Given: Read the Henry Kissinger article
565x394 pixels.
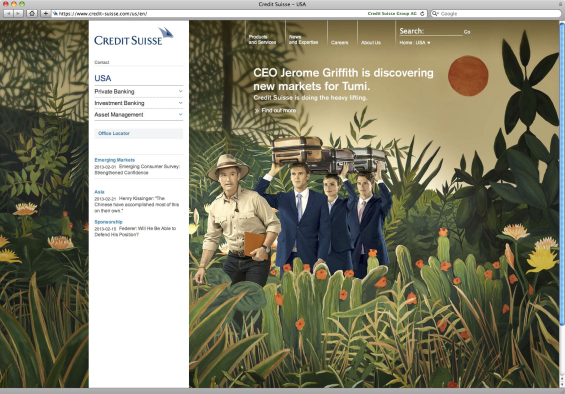Looking at the screenshot, I should pos(137,204).
